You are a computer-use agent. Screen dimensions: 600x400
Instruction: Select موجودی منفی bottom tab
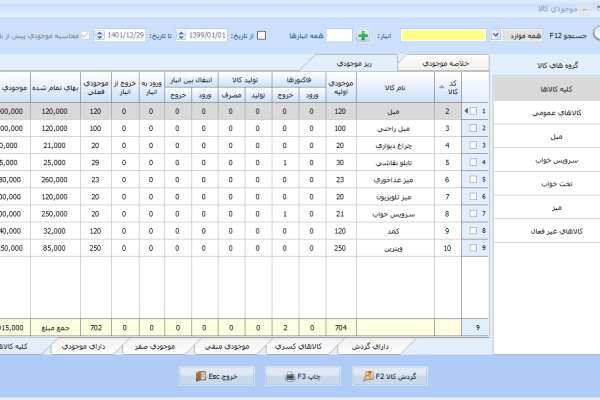tap(227, 347)
